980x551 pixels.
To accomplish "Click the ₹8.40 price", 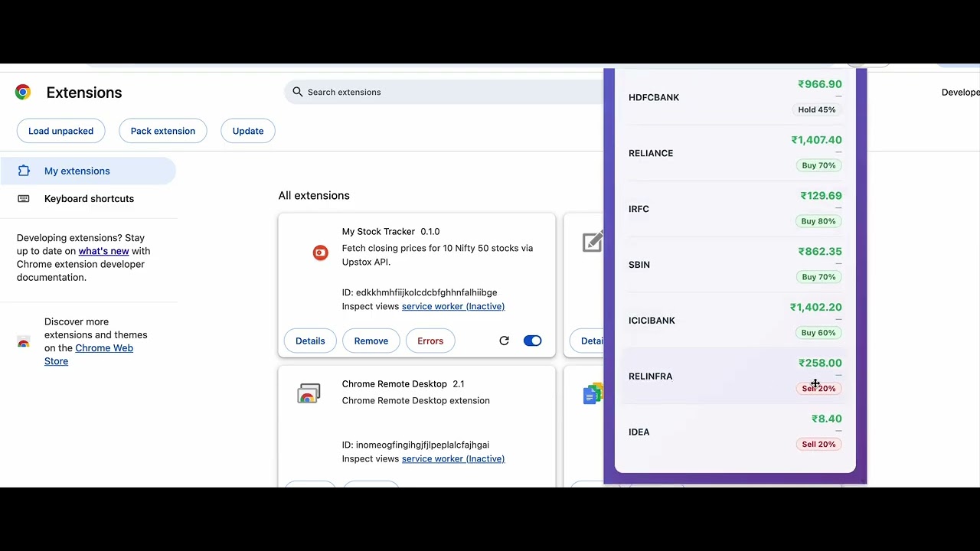I will (827, 419).
